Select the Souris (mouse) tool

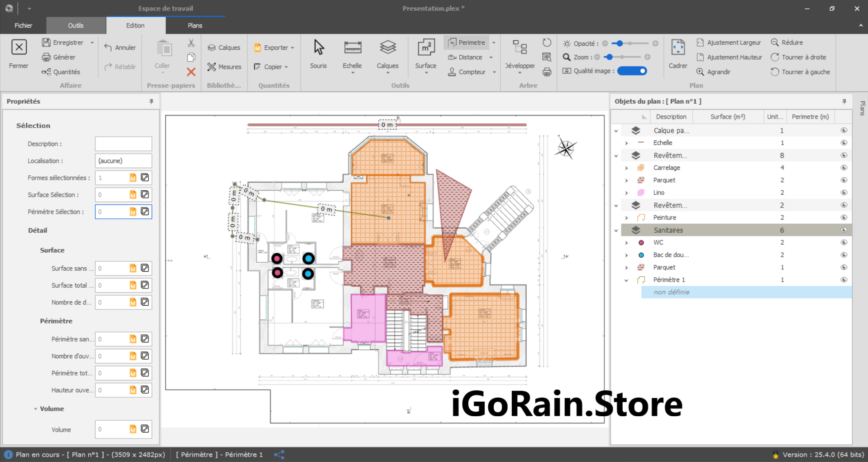coord(318,54)
